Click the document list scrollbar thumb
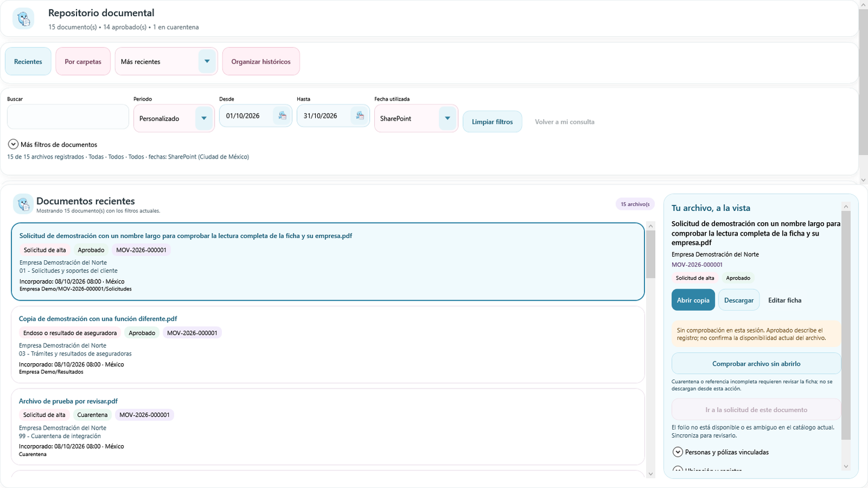This screenshot has width=868, height=488. point(650,254)
